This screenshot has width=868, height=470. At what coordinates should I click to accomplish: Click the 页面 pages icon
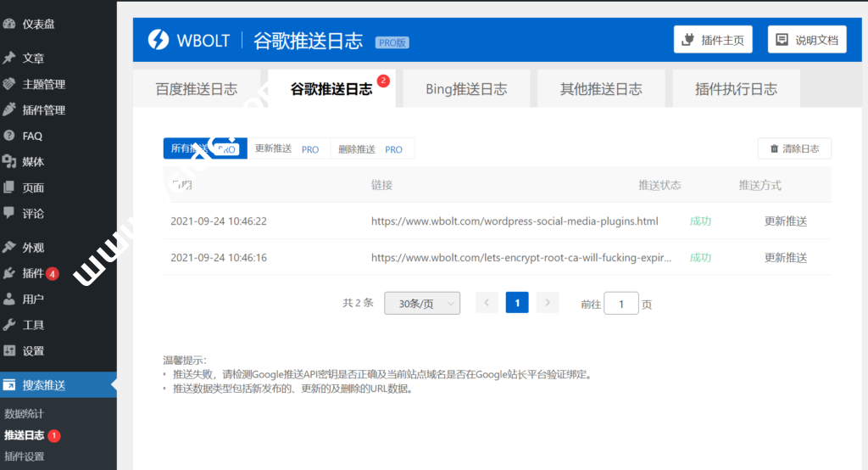pos(8,187)
